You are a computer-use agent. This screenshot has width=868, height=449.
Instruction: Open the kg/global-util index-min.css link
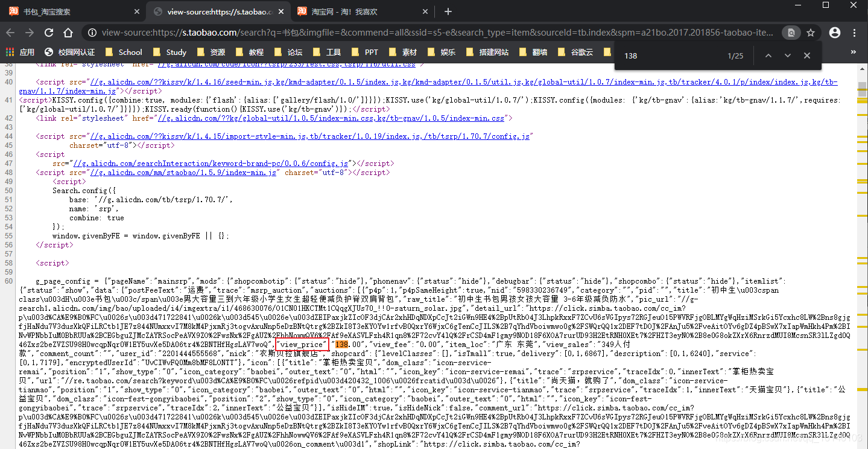pos(331,118)
